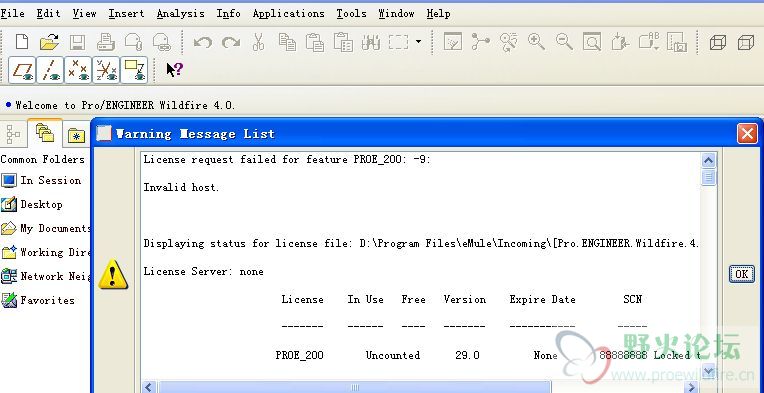Click the send-as-link mail icon
The width and height of the screenshot is (764, 393).
162,42
